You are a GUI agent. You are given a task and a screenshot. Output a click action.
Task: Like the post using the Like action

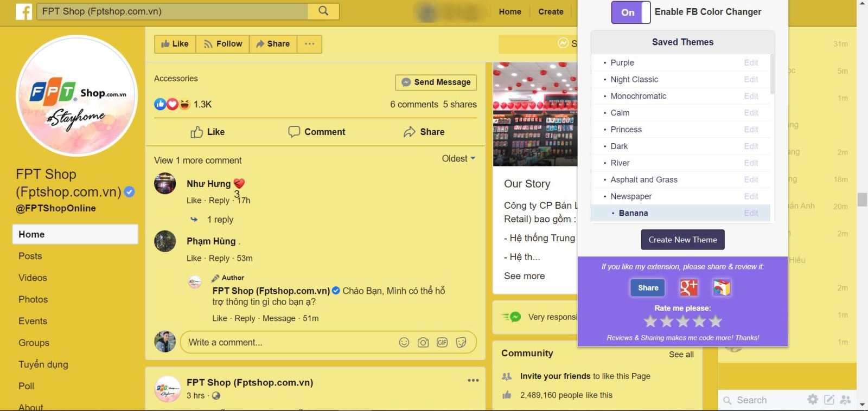(207, 132)
